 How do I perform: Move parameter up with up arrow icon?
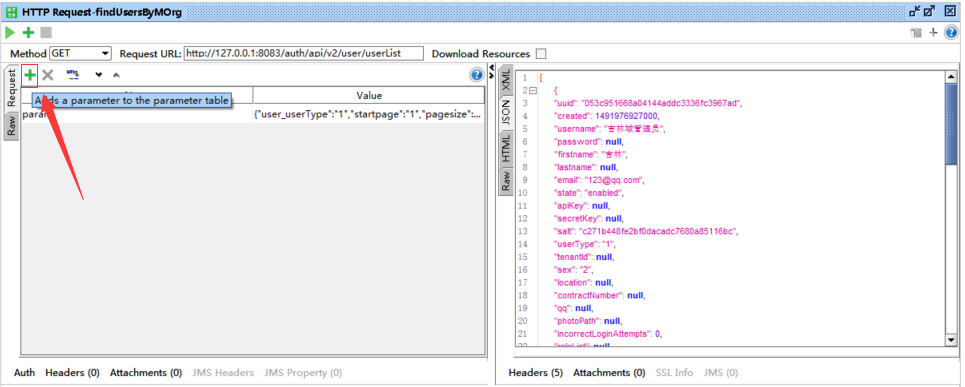coord(116,76)
